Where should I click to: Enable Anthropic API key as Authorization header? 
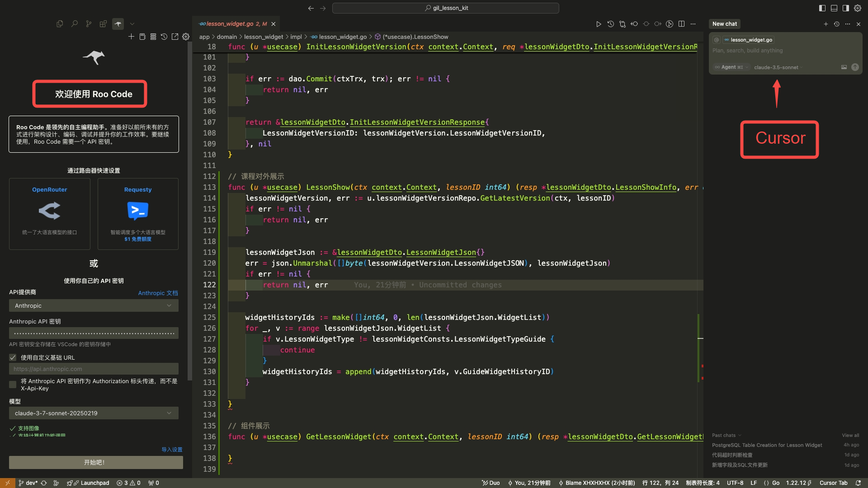pyautogui.click(x=13, y=385)
